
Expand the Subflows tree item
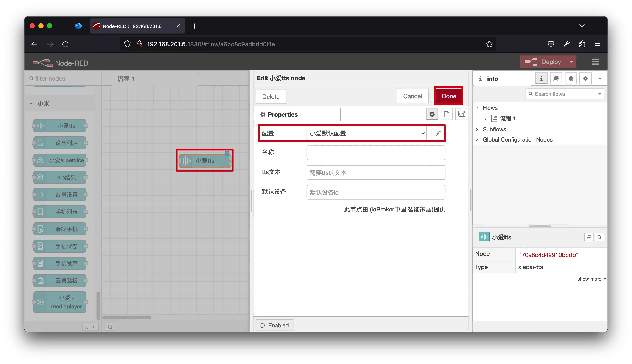pos(477,129)
